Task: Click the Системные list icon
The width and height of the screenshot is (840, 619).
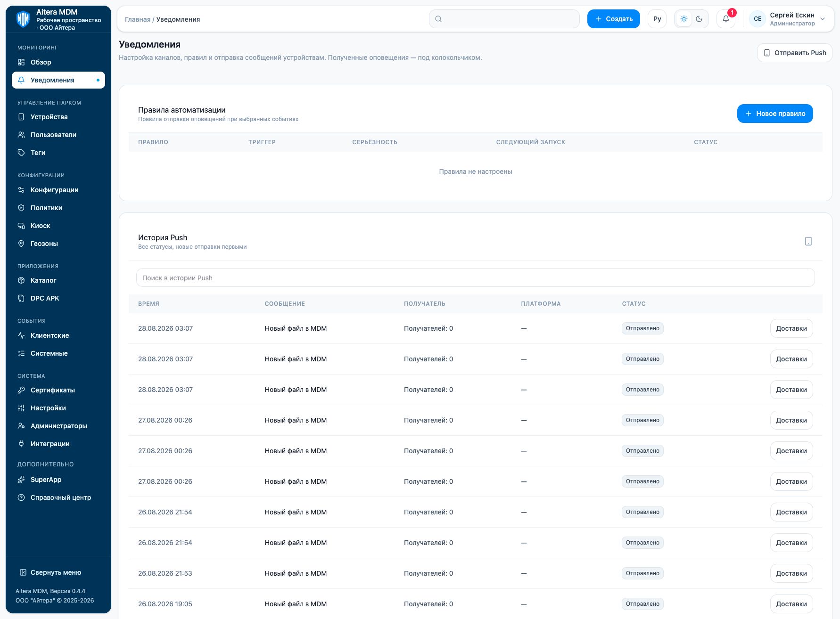Action: (21, 353)
